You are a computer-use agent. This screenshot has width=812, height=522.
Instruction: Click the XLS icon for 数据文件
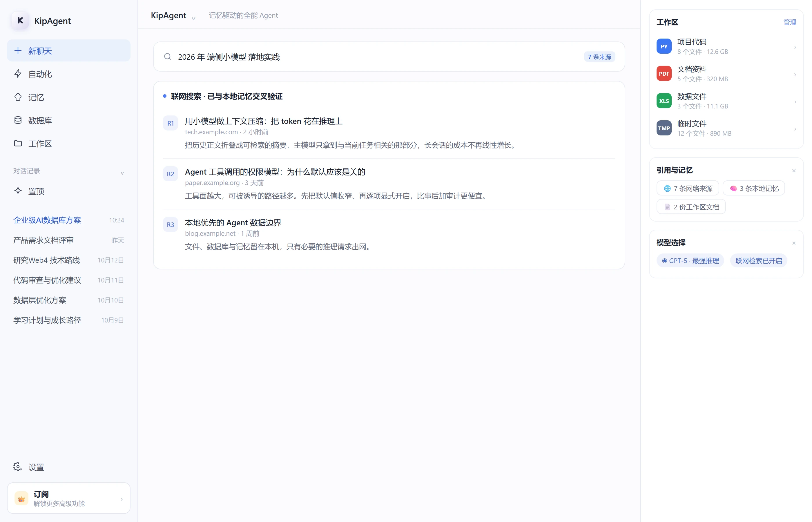664,101
